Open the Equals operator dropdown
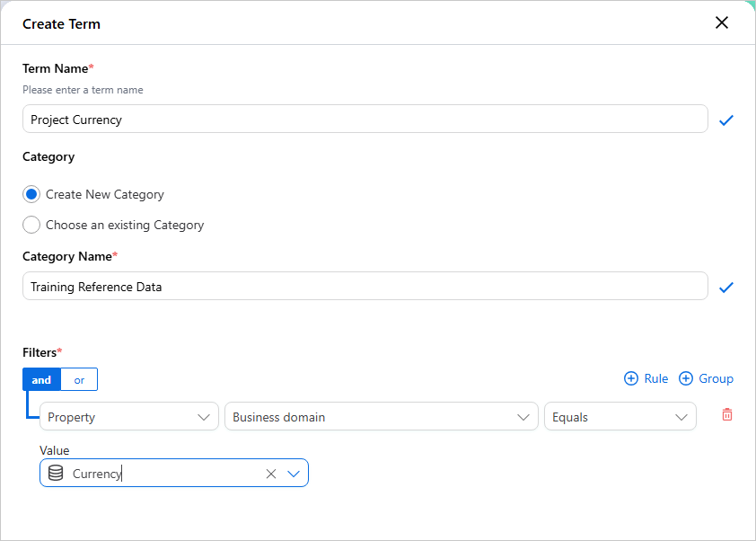Screen dimensions: 756x541 620,416
